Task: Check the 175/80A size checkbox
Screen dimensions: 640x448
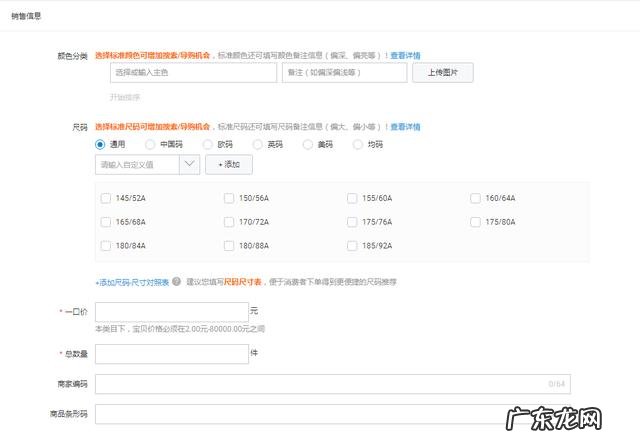Action: click(x=476, y=222)
